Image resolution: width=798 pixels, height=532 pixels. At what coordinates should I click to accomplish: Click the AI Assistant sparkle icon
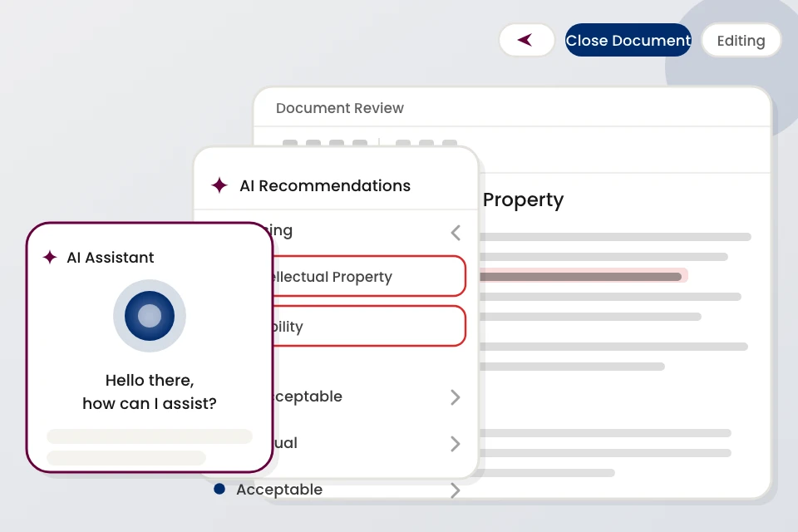[x=50, y=257]
